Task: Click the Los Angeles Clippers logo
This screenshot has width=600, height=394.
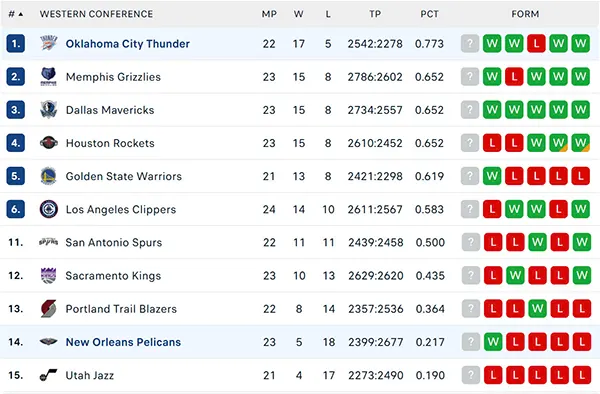Action: click(x=49, y=209)
